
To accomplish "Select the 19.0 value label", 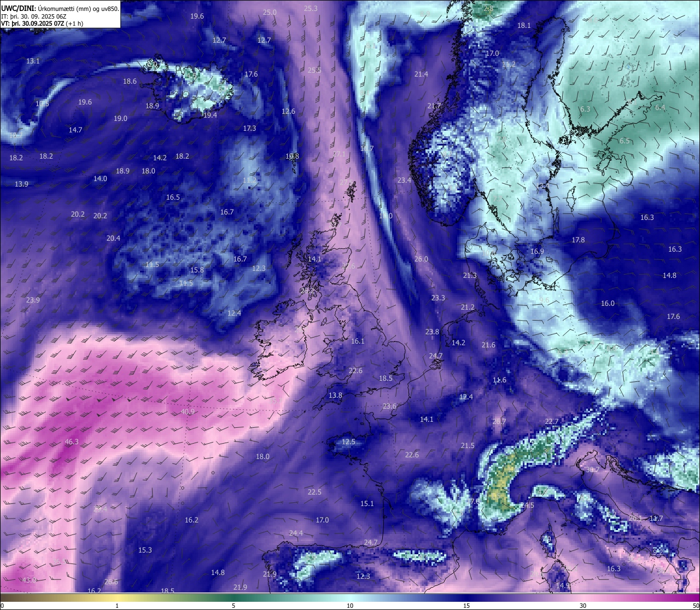I will [120, 119].
